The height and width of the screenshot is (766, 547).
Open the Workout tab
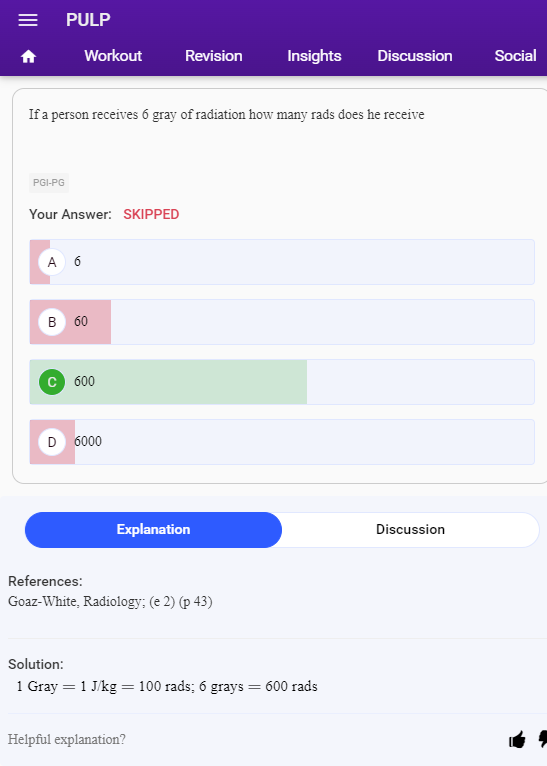point(113,56)
